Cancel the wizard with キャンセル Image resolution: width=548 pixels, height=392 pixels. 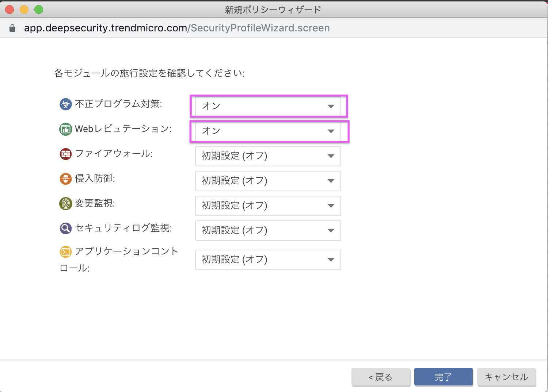pos(506,377)
